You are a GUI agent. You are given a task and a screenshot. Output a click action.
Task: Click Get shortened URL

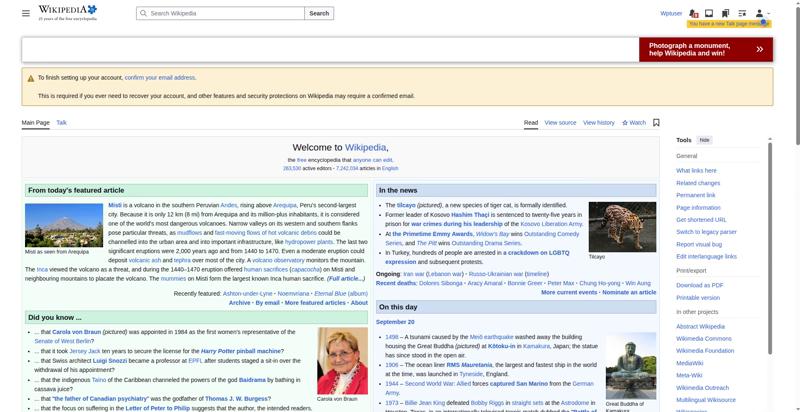click(x=701, y=220)
